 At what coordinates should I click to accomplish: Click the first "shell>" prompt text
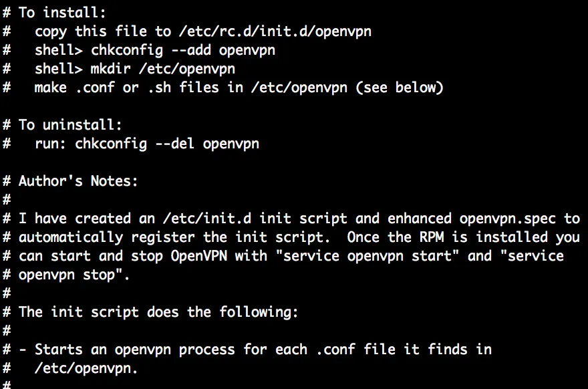pos(59,50)
